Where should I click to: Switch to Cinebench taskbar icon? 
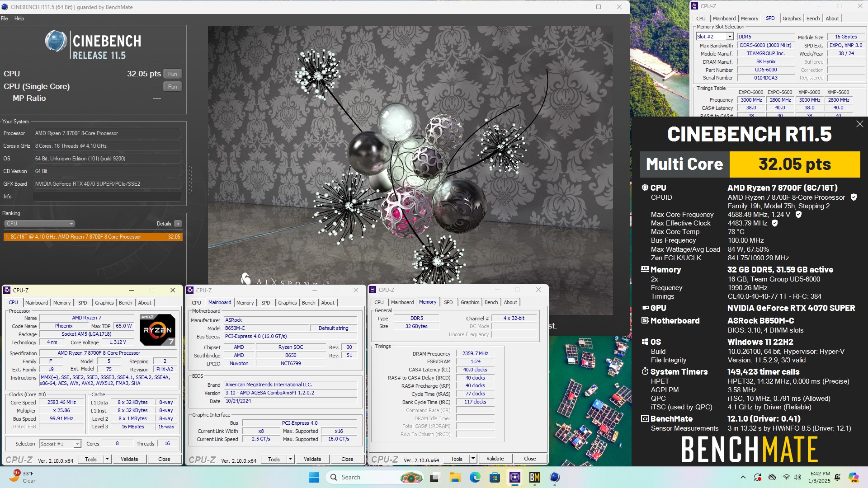click(555, 477)
